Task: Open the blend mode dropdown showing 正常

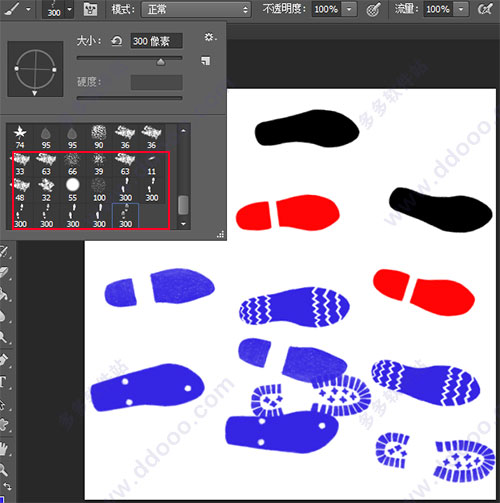Action: point(196,9)
